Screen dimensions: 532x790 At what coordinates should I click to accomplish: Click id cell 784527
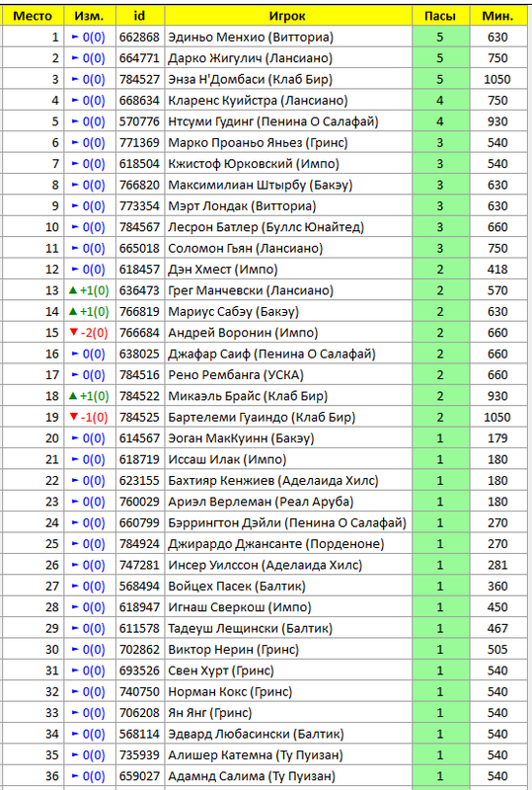point(139,80)
